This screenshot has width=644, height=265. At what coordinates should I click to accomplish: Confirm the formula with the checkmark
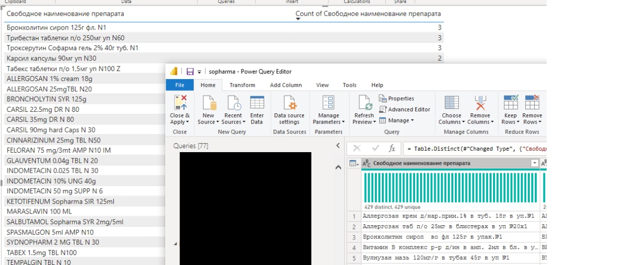coord(375,149)
